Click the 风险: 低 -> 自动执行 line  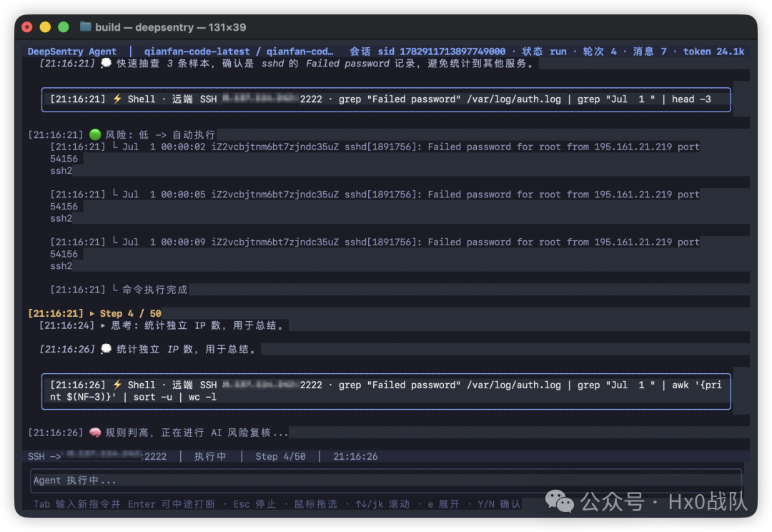point(122,134)
